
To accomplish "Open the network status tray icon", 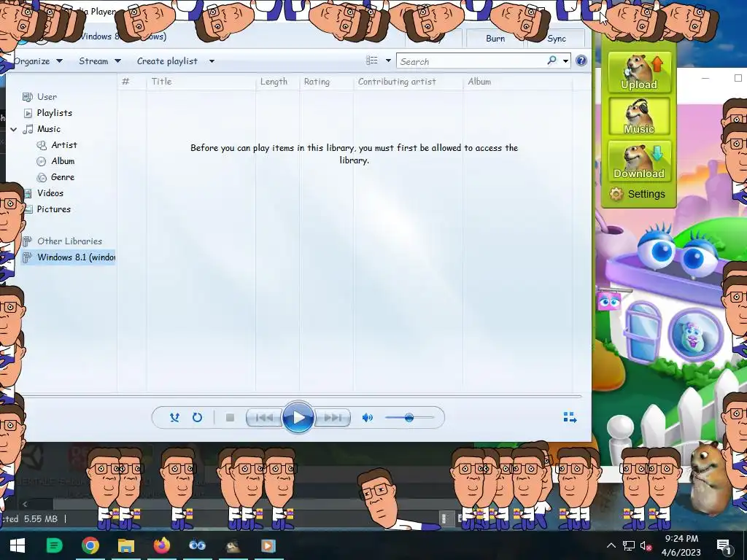I will coord(628,545).
